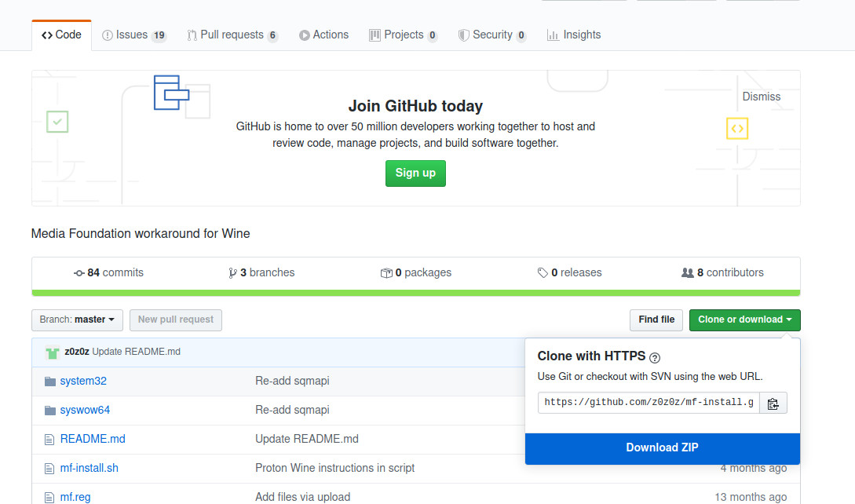Open the system32 folder
The height and width of the screenshot is (504, 855).
(83, 381)
